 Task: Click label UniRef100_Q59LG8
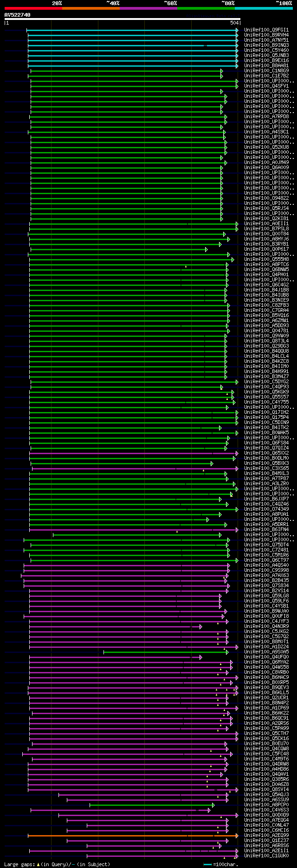click(266, 596)
